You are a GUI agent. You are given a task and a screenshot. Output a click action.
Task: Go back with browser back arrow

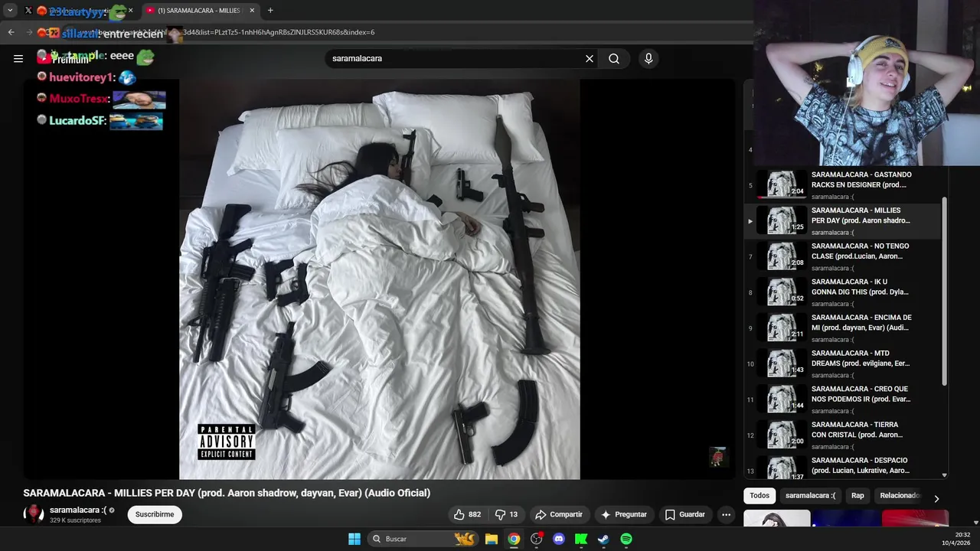11,32
